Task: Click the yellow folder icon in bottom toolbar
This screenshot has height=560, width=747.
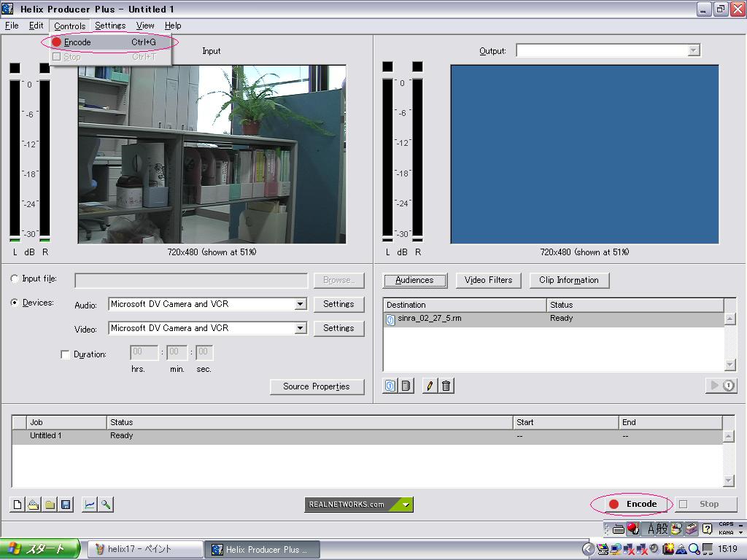Action: (x=50, y=505)
